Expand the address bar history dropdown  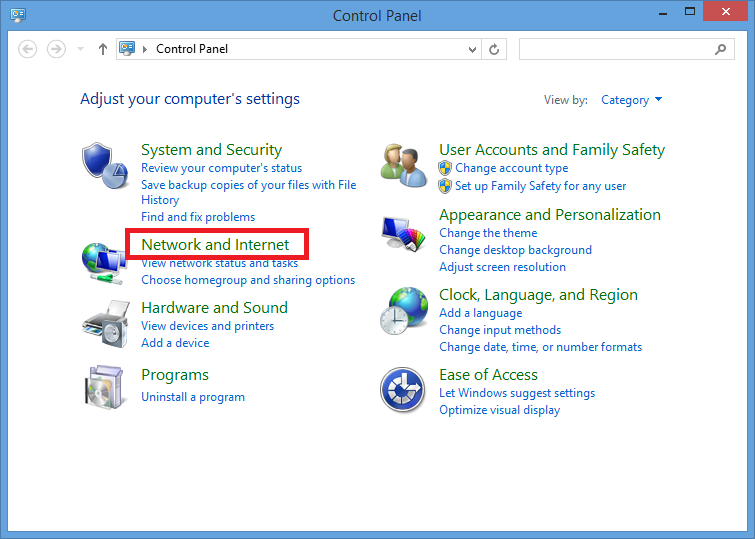(472, 49)
